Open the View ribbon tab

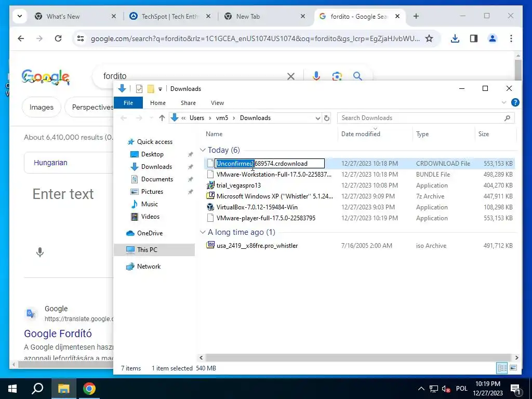(x=217, y=103)
